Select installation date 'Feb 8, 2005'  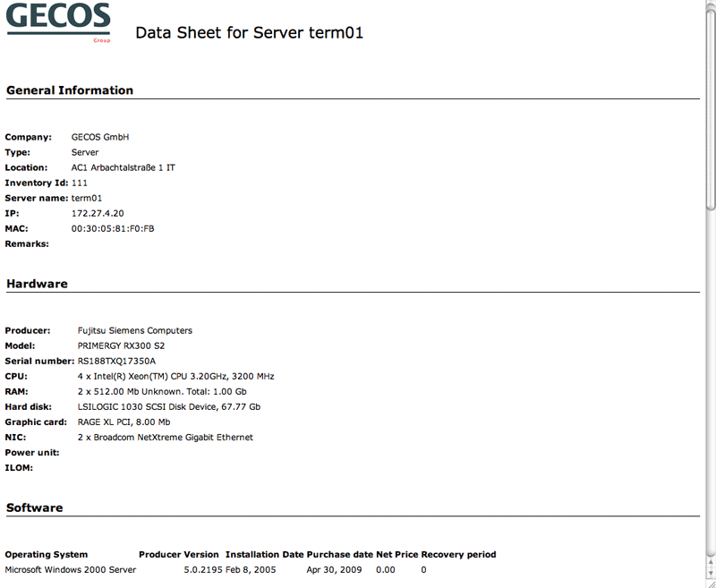[251, 570]
